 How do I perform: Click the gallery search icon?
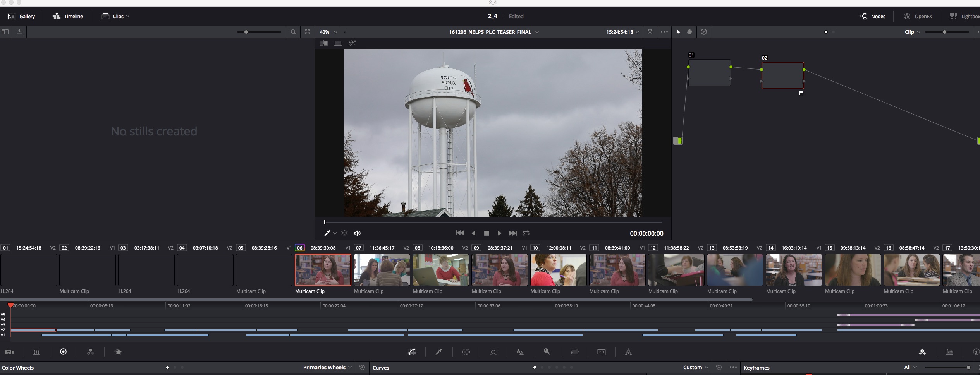[293, 32]
